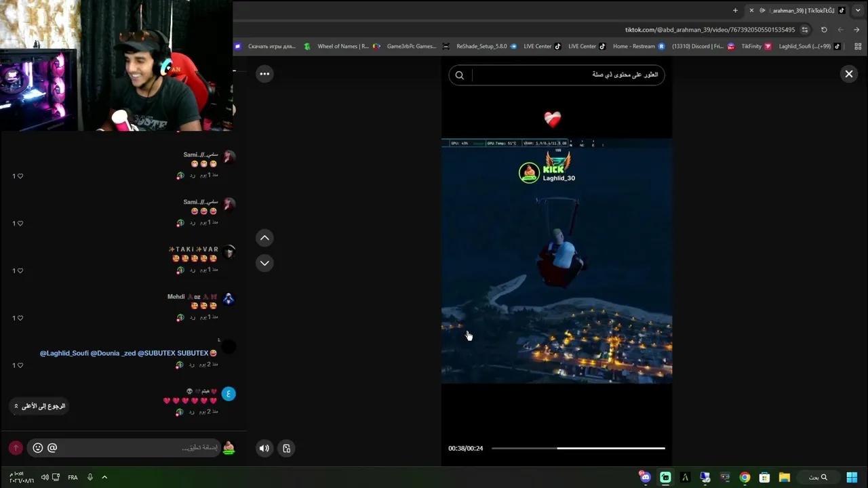Open the @Laghlid_Soufi mention link
The width and height of the screenshot is (868, 488).
(x=64, y=353)
